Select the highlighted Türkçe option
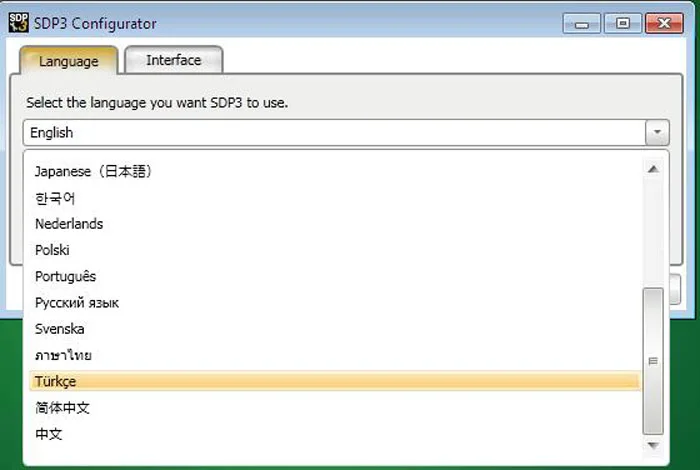This screenshot has width=700, height=470. pos(335,381)
